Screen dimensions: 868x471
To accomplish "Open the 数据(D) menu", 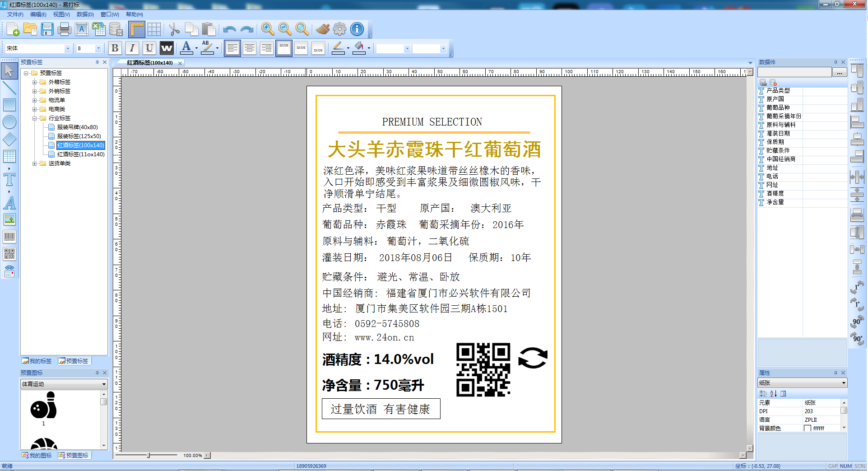I will click(85, 14).
